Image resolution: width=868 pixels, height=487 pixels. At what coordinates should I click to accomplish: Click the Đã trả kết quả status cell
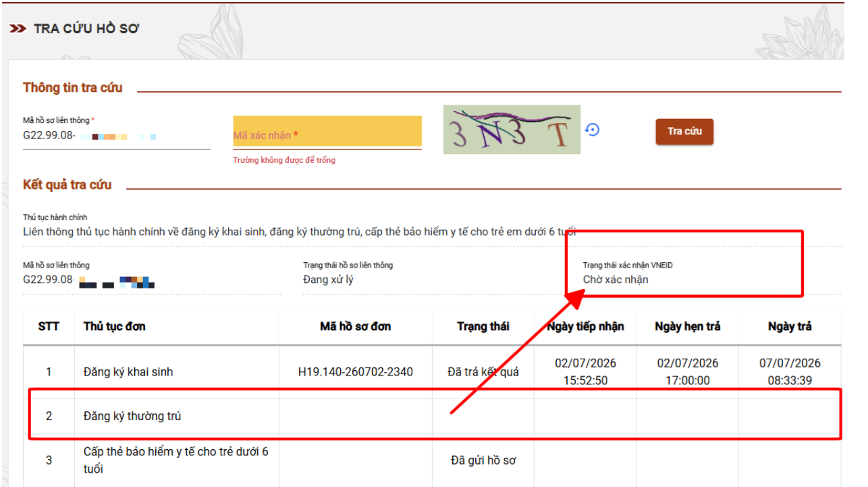coord(483,371)
